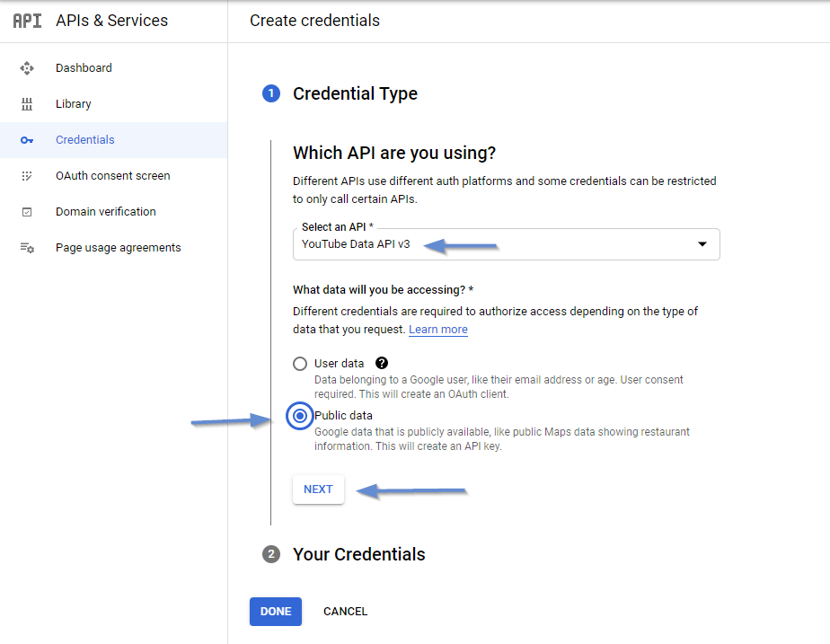Click 'What data will you be accessing?' label
The image size is (830, 644).
click(x=384, y=290)
